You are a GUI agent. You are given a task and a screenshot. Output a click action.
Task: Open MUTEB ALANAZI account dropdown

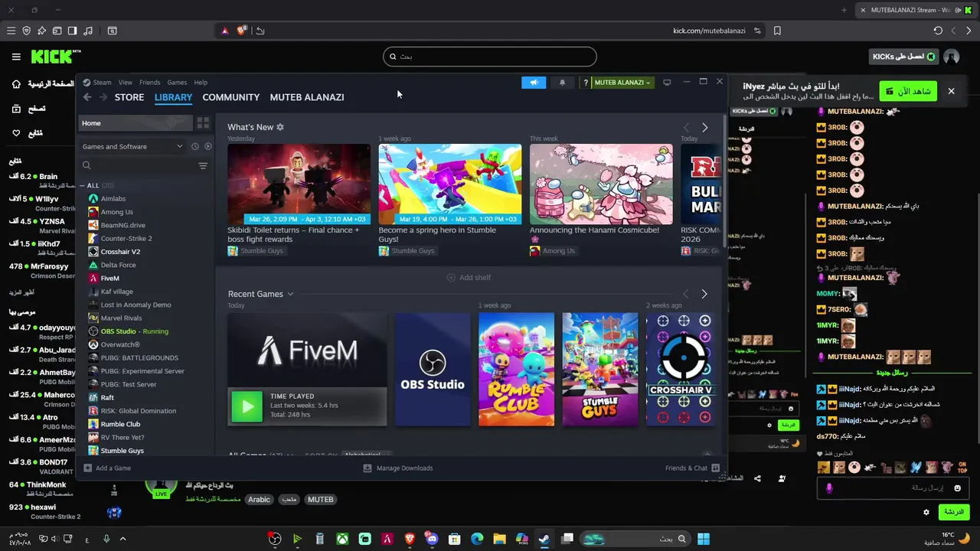pos(623,83)
